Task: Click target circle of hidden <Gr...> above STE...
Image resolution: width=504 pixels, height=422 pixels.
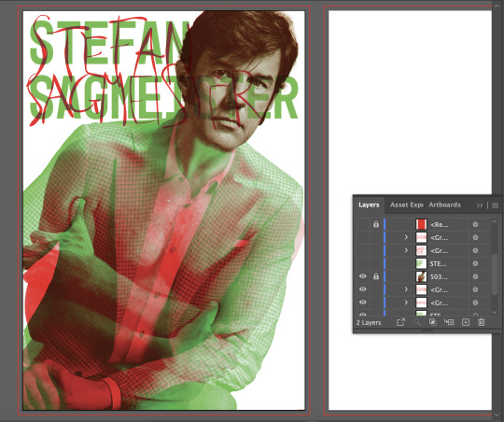Action: (475, 250)
